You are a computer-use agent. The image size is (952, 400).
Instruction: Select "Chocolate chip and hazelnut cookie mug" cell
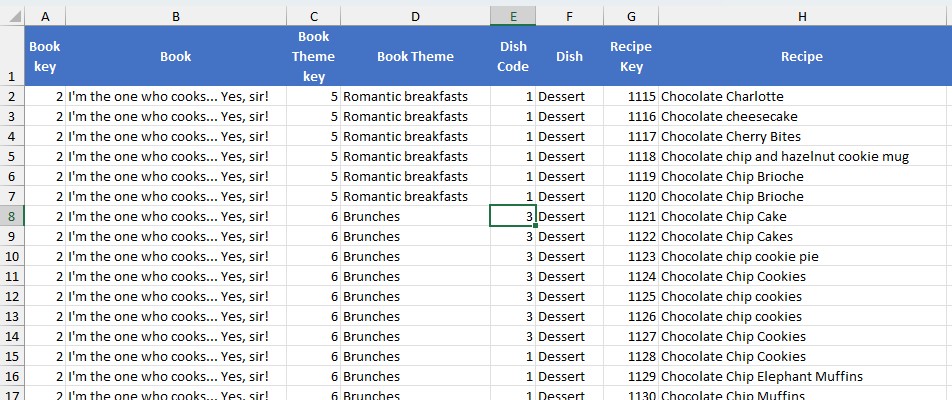[x=802, y=156]
